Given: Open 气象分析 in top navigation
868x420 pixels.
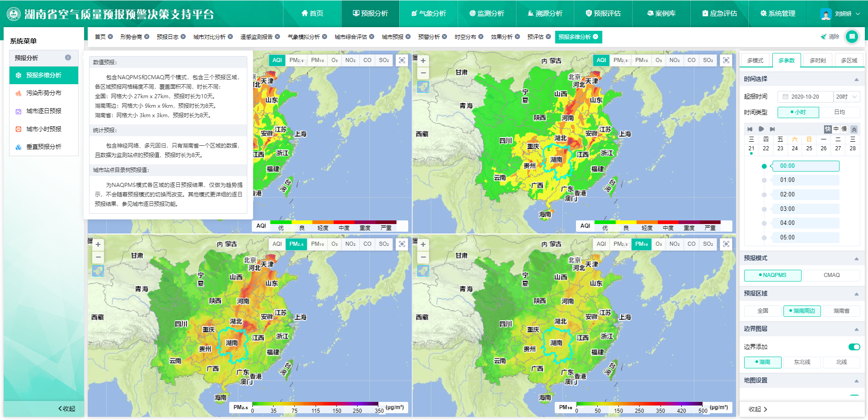Looking at the screenshot, I should coord(428,14).
